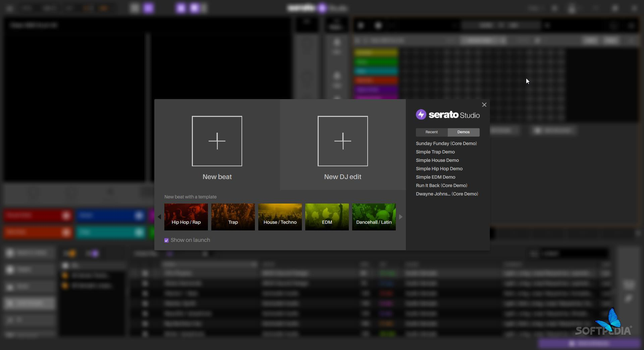Open the Dwayne Johns... (Core Demo) project
This screenshot has width=644, height=350.
coord(447,194)
